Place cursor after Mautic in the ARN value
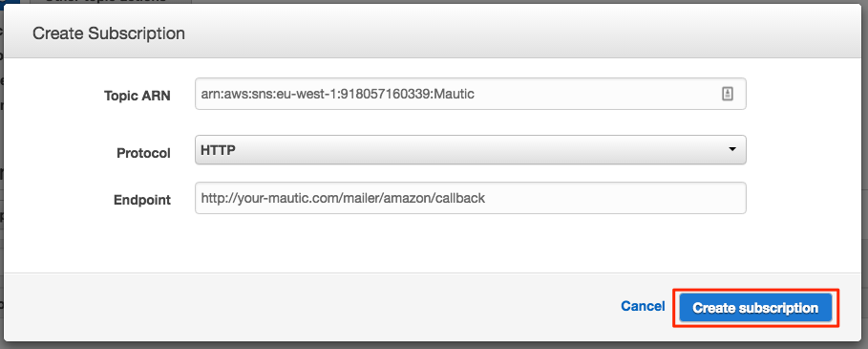Viewport: 868px width, 349px height. (475, 94)
